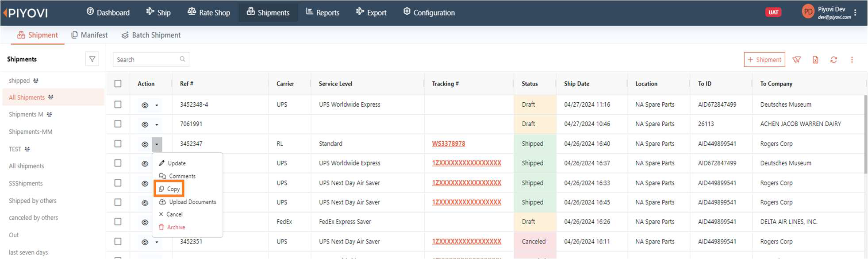Tick the select-all checkbox in header
This screenshot has width=868, height=259.
118,84
